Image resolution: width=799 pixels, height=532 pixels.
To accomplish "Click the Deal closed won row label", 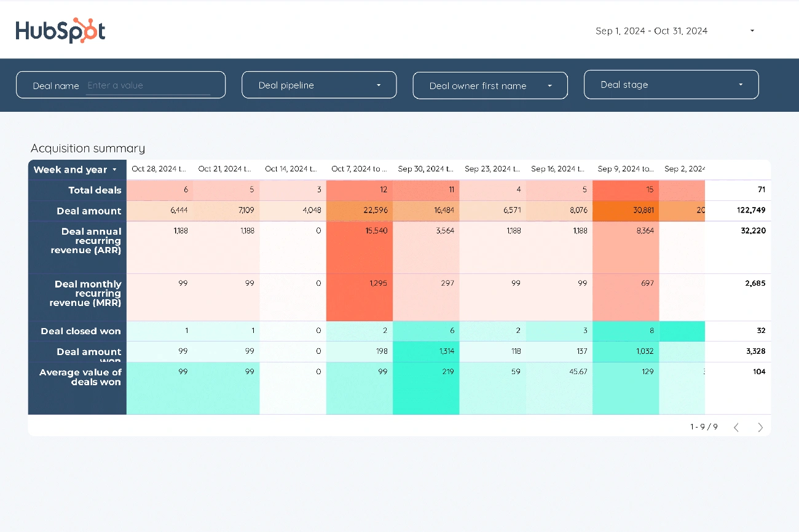I will 81,331.
